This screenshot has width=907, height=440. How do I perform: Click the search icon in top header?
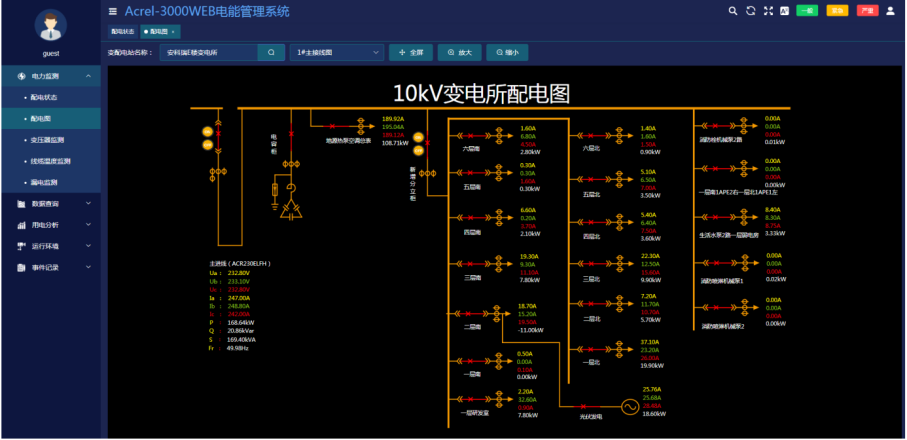pyautogui.click(x=731, y=11)
